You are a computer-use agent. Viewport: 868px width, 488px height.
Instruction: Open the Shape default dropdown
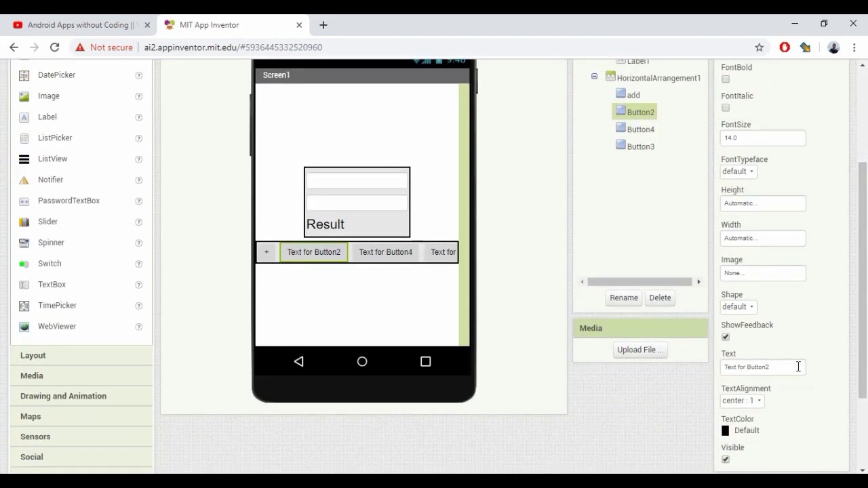738,307
